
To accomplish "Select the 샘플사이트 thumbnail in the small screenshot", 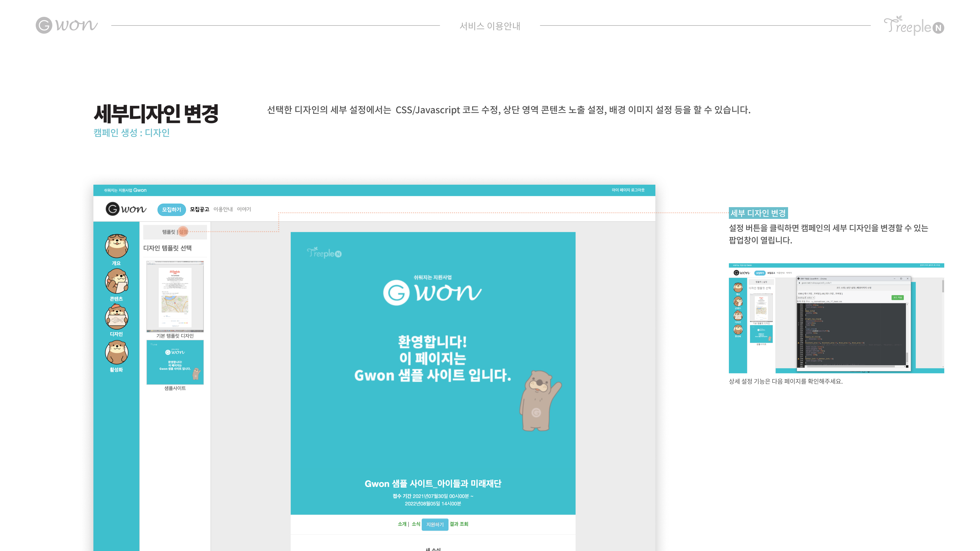I will click(x=761, y=334).
